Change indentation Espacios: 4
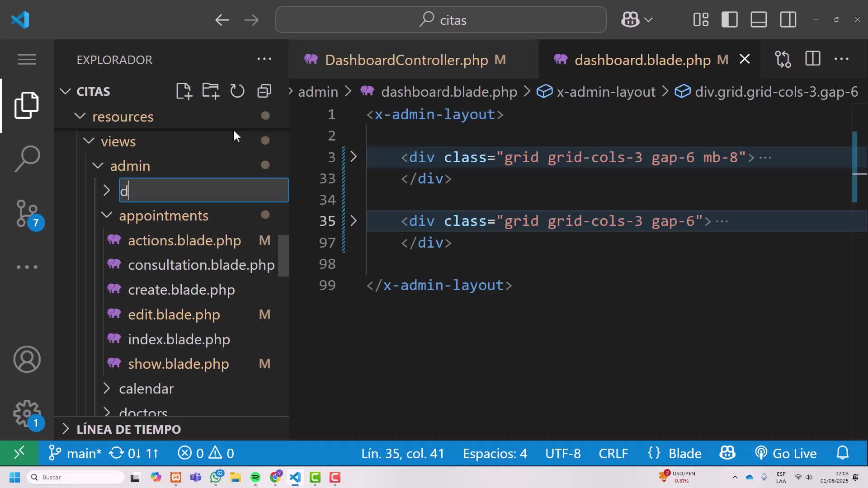Viewport: 868px width, 488px height. coord(495,453)
